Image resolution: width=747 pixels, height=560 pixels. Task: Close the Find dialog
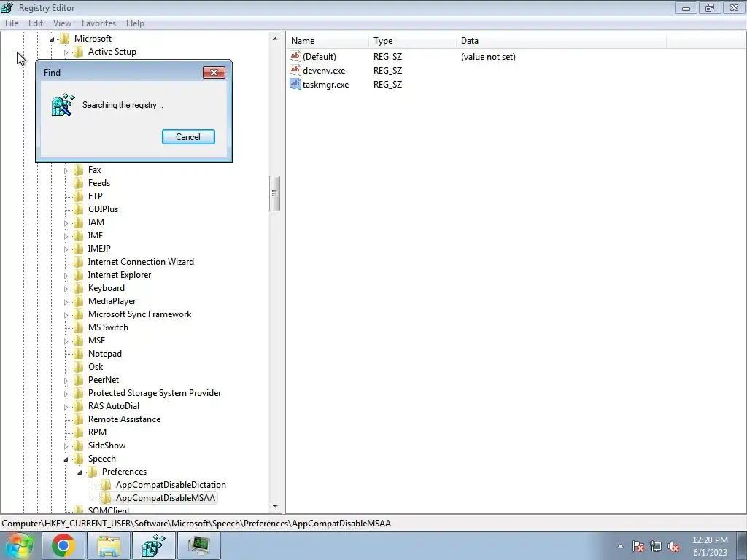(214, 72)
